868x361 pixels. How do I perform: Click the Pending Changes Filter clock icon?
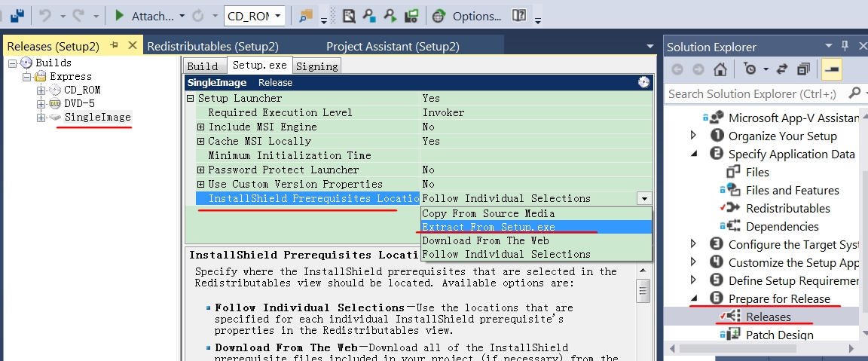click(750, 69)
